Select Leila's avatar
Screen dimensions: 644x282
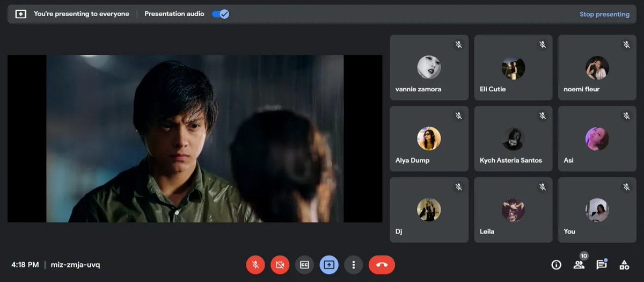pyautogui.click(x=513, y=210)
